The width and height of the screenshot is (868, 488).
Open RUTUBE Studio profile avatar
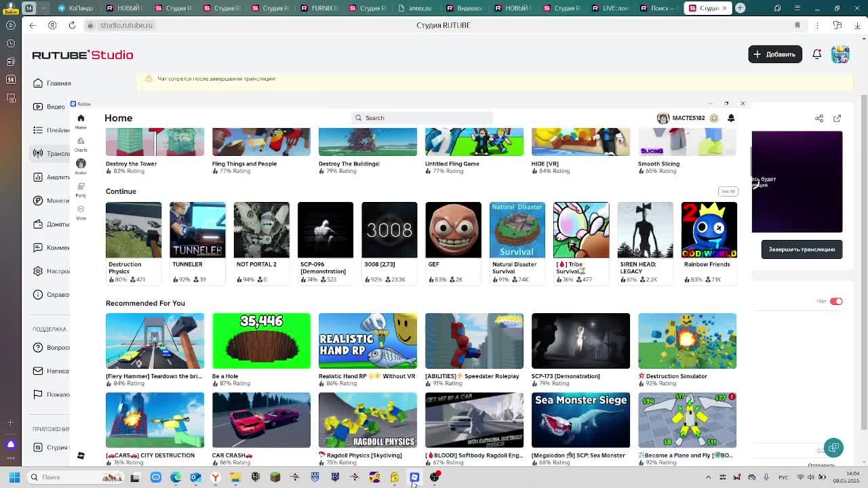click(x=840, y=54)
